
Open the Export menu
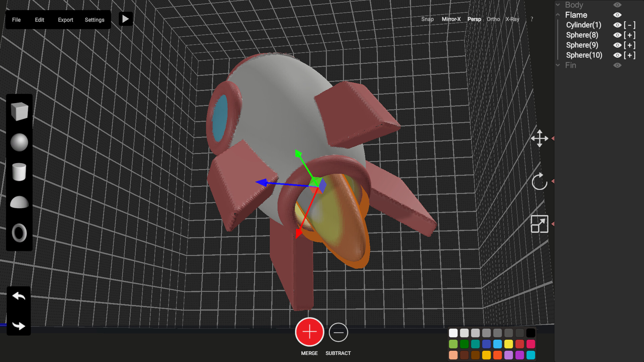[x=65, y=20]
